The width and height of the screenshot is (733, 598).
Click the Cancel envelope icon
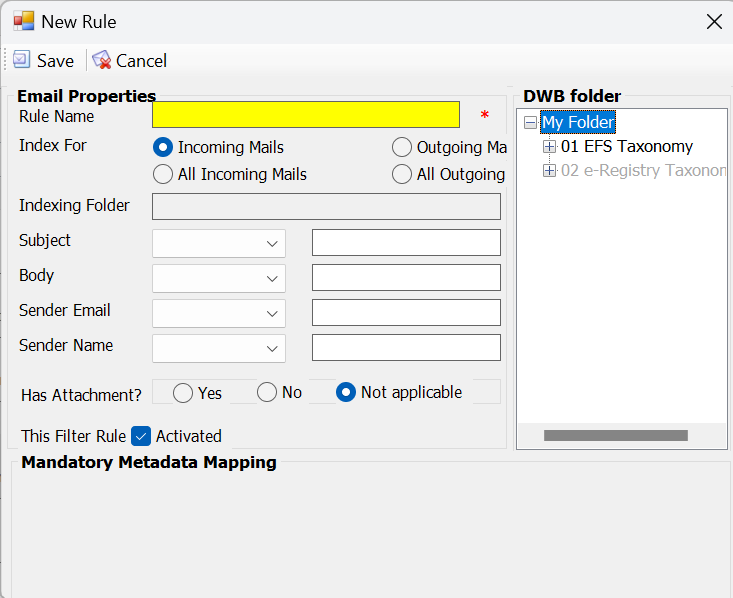(x=101, y=60)
